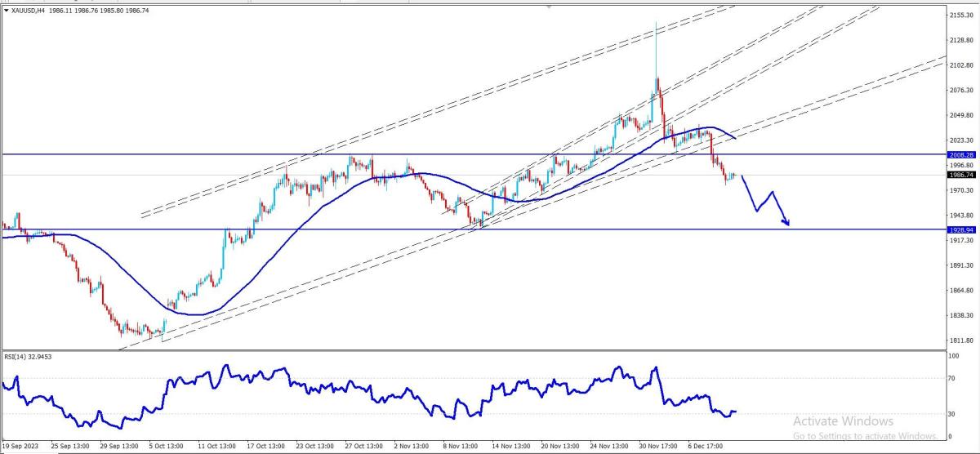The width and height of the screenshot is (980, 454).
Task: Click the 1917.30 price scale value
Action: (961, 240)
